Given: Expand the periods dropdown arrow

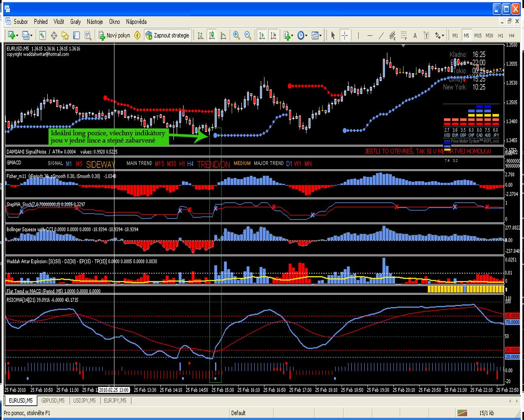Looking at the screenshot, I should pos(306,36).
